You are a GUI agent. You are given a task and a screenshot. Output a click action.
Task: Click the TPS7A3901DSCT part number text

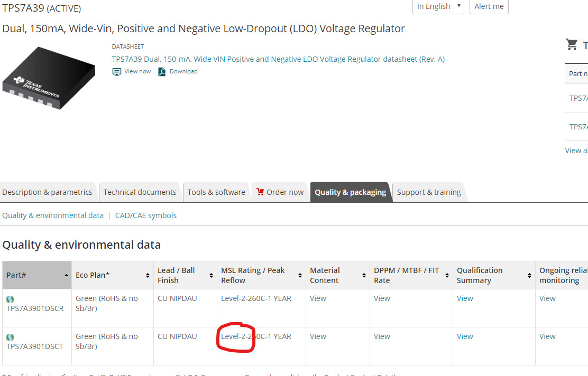pos(34,347)
